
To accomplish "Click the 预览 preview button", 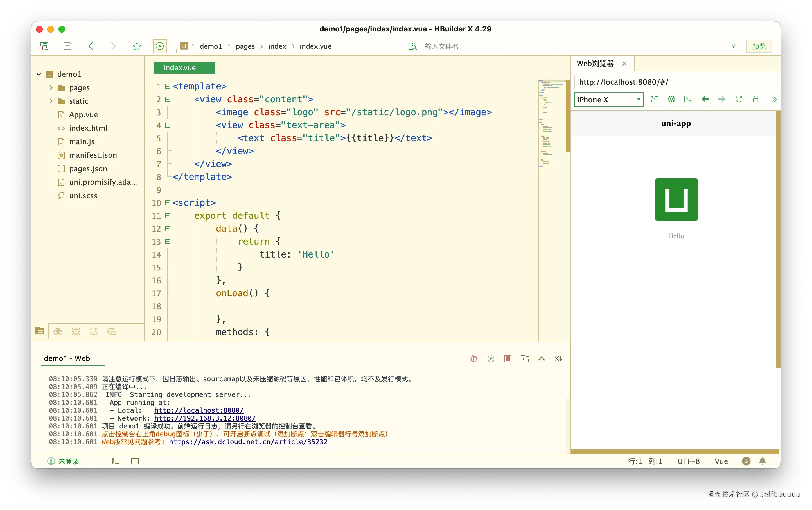I will coord(759,46).
